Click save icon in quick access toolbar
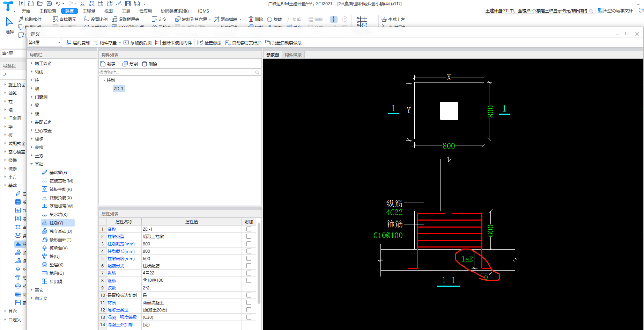The image size is (644, 330). [x=49, y=3]
